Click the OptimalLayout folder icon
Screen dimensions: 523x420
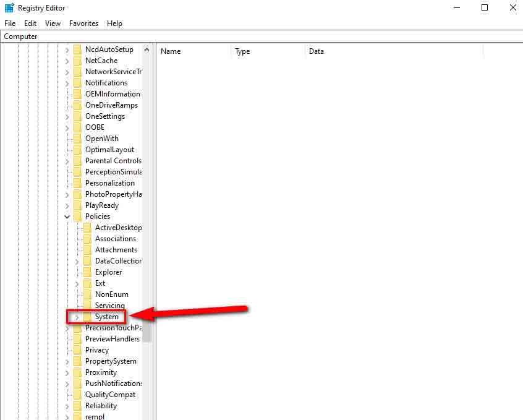[x=77, y=150]
